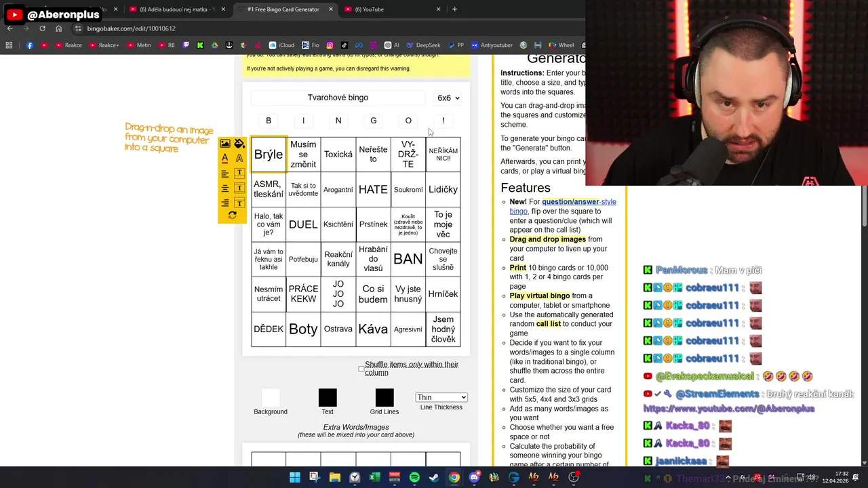
Task: Align cell text left
Action: point(224,173)
